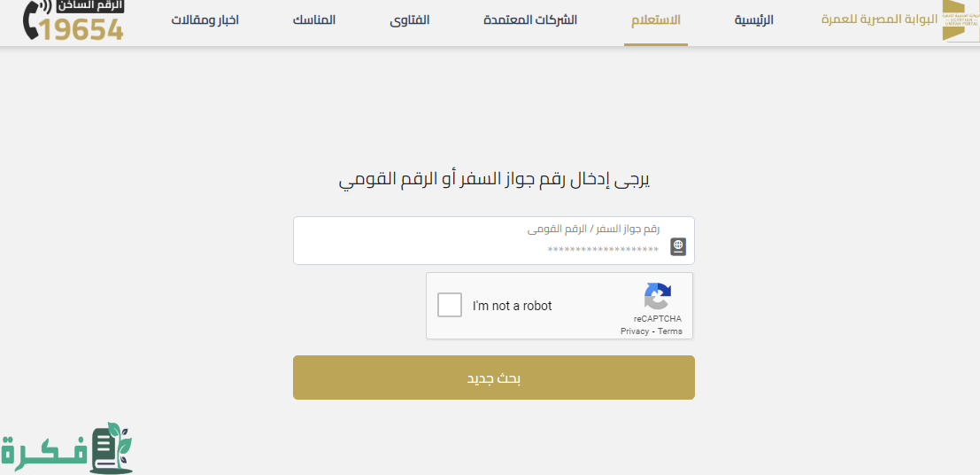Click the reCAPTCHA logo icon
The width and height of the screenshot is (980, 475).
pyautogui.click(x=657, y=297)
